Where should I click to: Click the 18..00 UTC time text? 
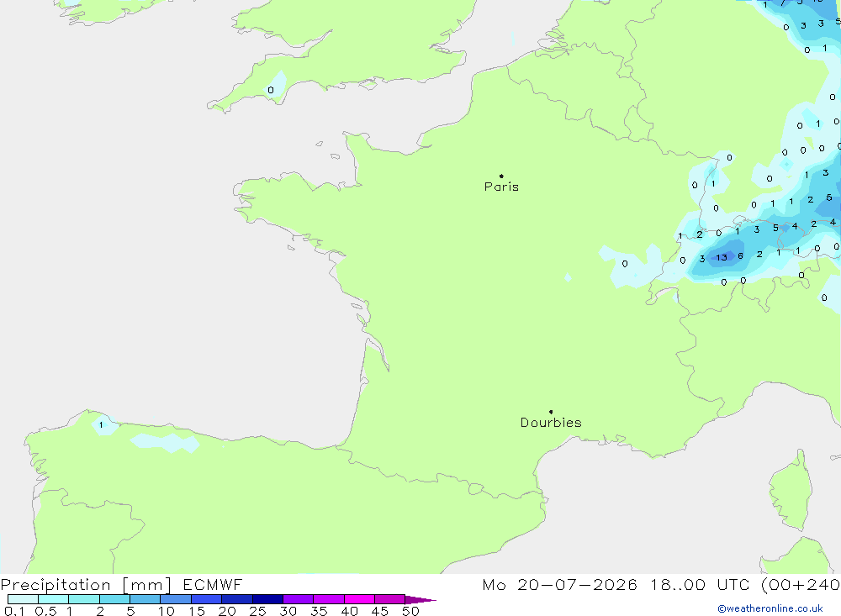click(x=701, y=584)
